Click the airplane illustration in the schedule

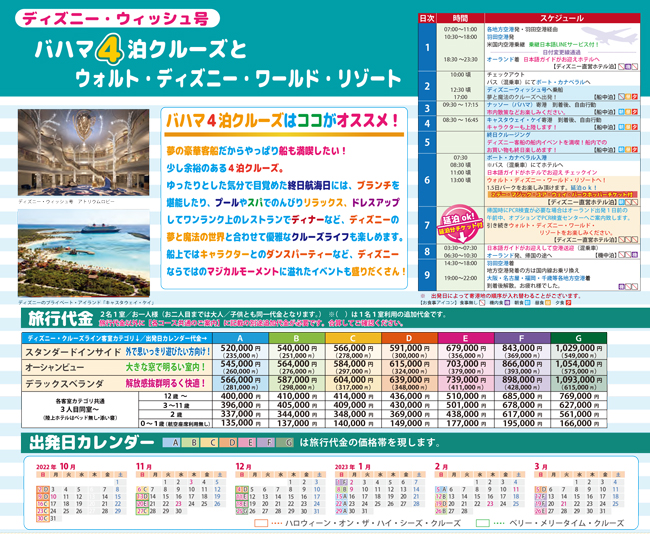(609, 35)
